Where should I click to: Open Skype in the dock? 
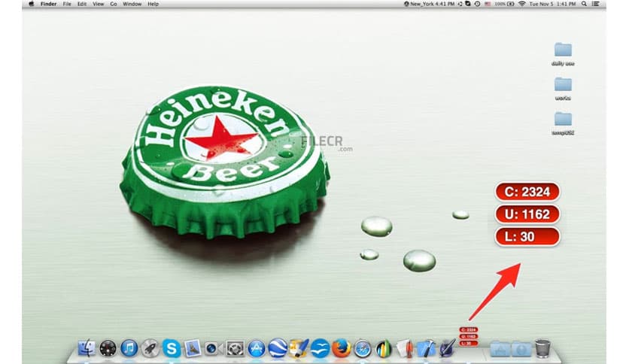click(172, 348)
